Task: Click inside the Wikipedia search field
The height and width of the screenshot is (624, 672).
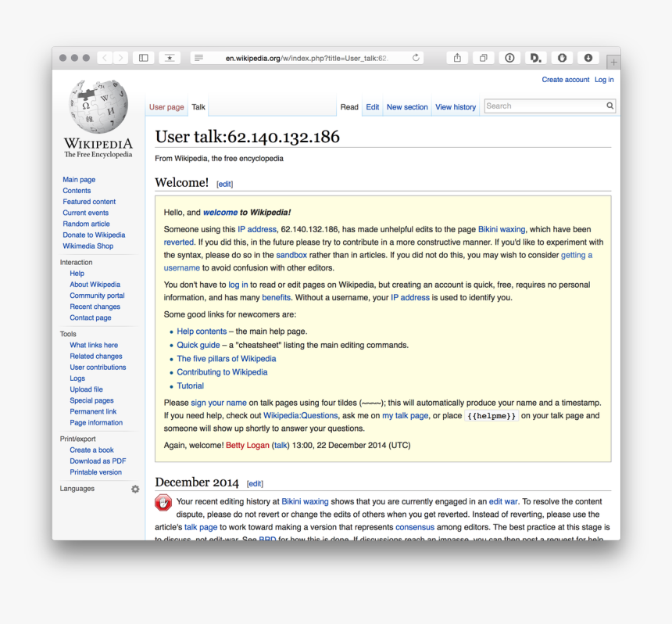Action: pos(544,106)
